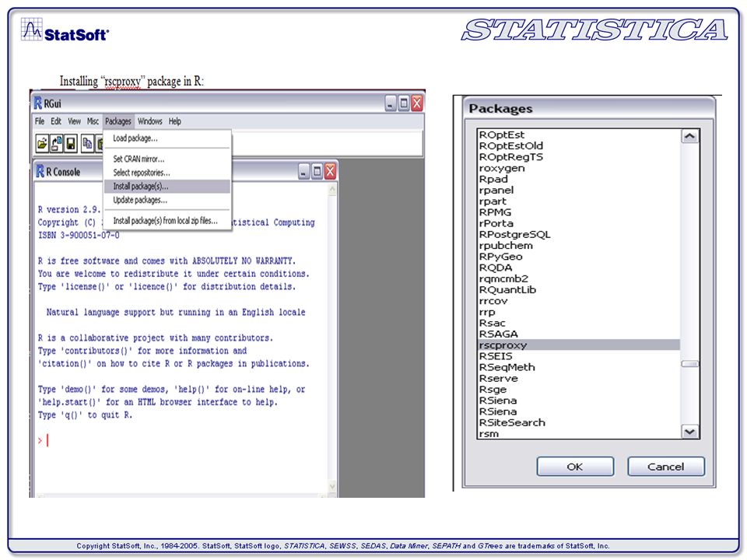Select ROptEst in the Packages list
Viewport: 747px width, 560px height.
[x=579, y=135]
